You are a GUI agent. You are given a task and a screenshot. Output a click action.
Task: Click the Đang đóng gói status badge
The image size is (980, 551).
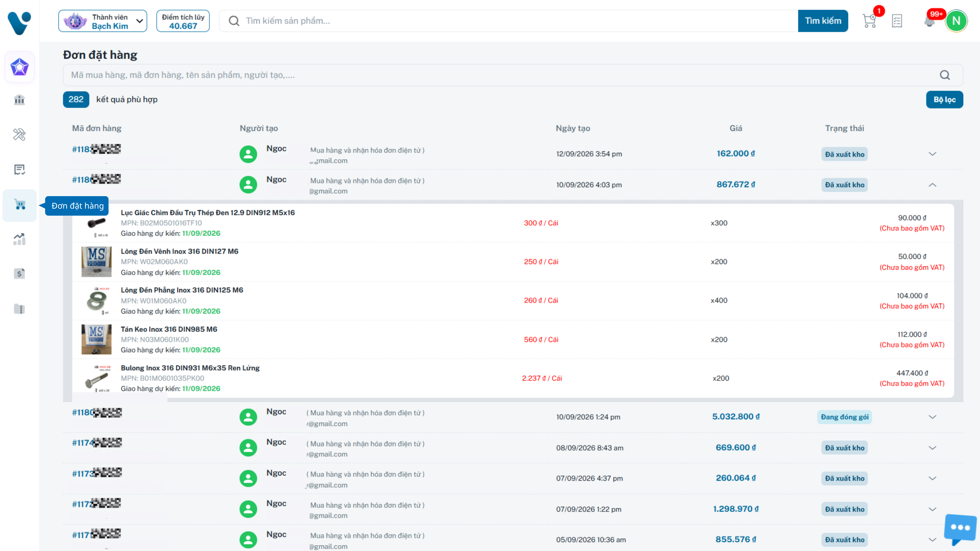coord(844,417)
